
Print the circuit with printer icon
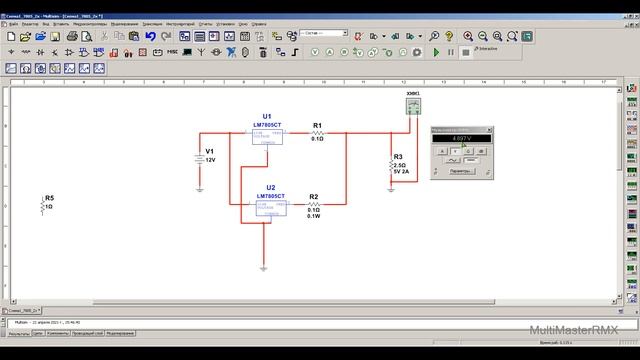[72, 37]
